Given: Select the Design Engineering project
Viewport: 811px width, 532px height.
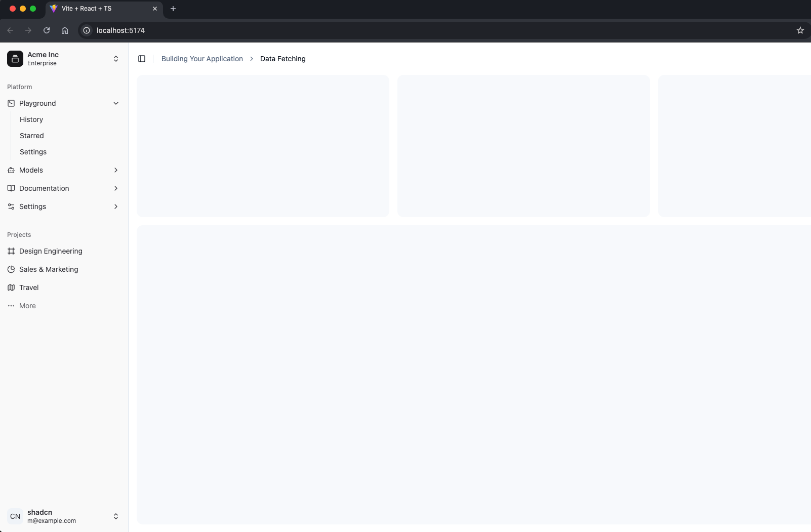Looking at the screenshot, I should click(x=51, y=251).
